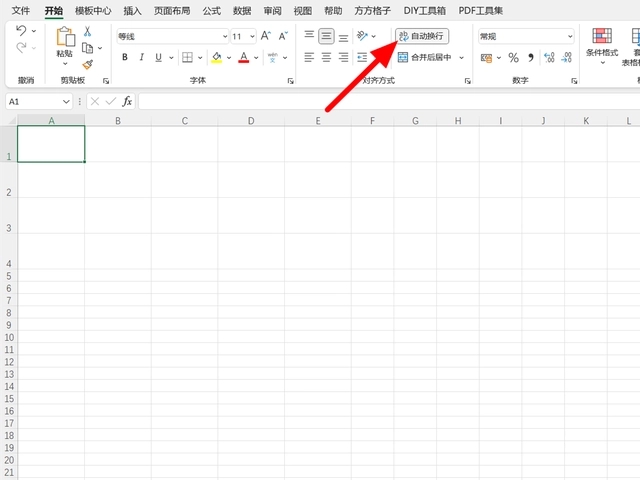Toggle Italic formatting

pos(142,57)
